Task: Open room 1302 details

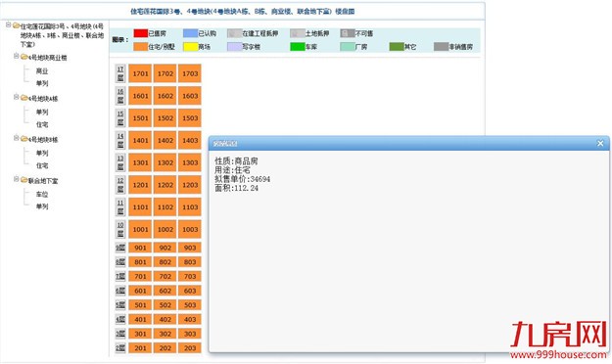Action: pyautogui.click(x=165, y=162)
